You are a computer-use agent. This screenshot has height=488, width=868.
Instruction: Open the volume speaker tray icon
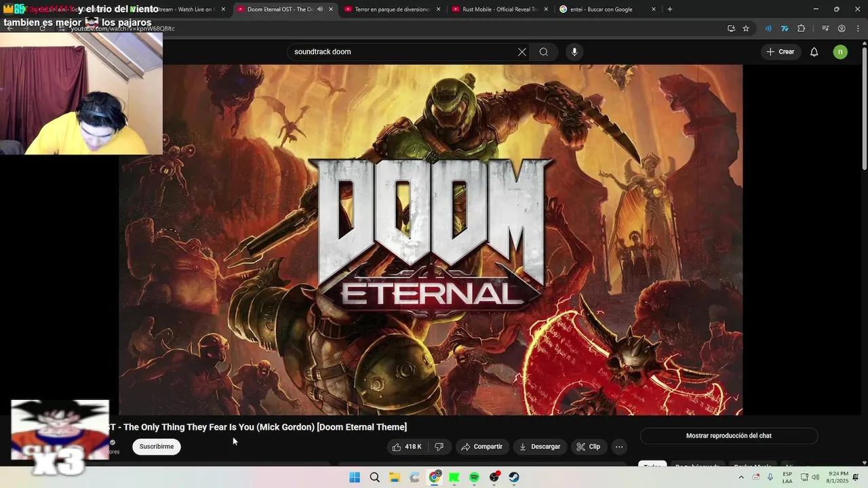pos(815,477)
